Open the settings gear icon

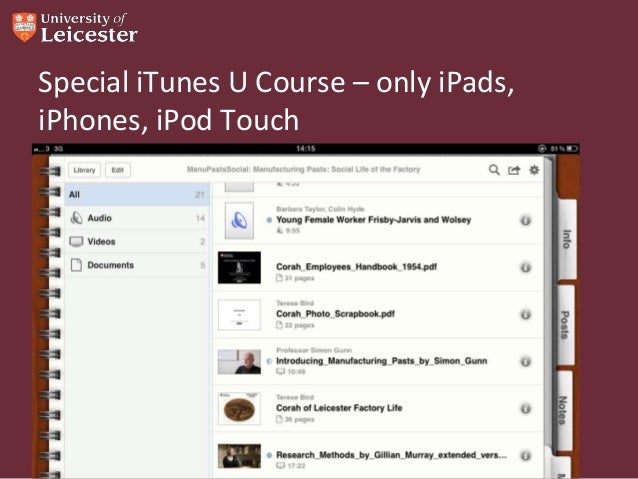coord(534,170)
